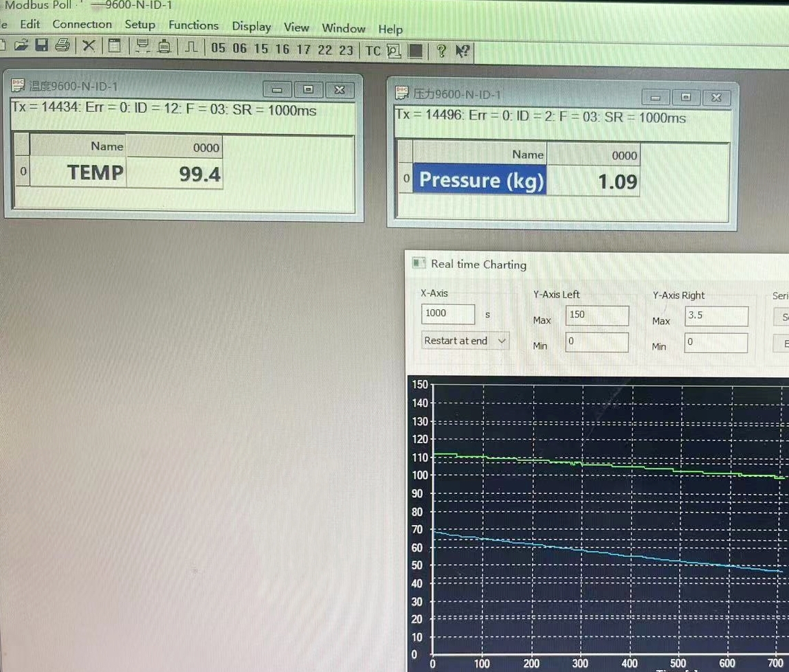The height and width of the screenshot is (672, 789).
Task: Edit the X-Axis 1000 seconds field
Action: tap(447, 314)
